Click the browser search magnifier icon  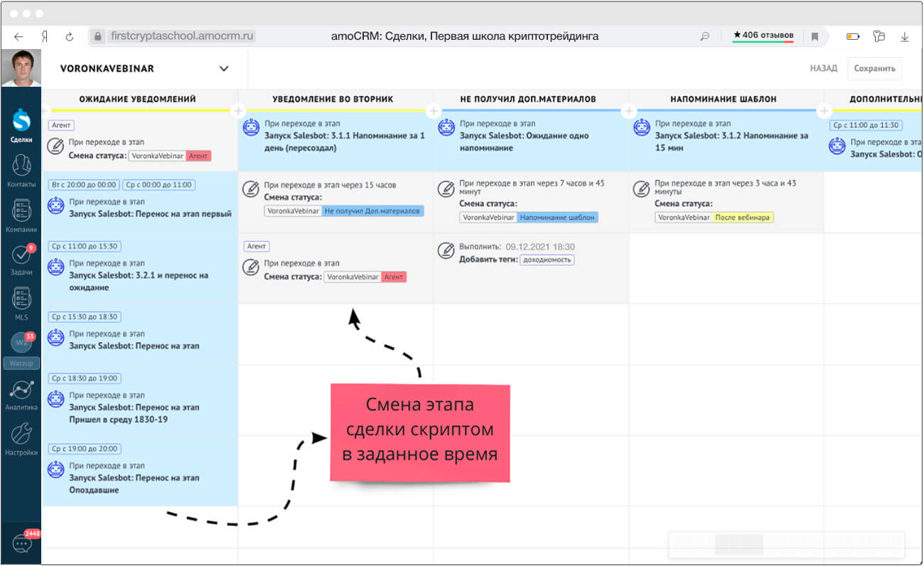[x=704, y=36]
